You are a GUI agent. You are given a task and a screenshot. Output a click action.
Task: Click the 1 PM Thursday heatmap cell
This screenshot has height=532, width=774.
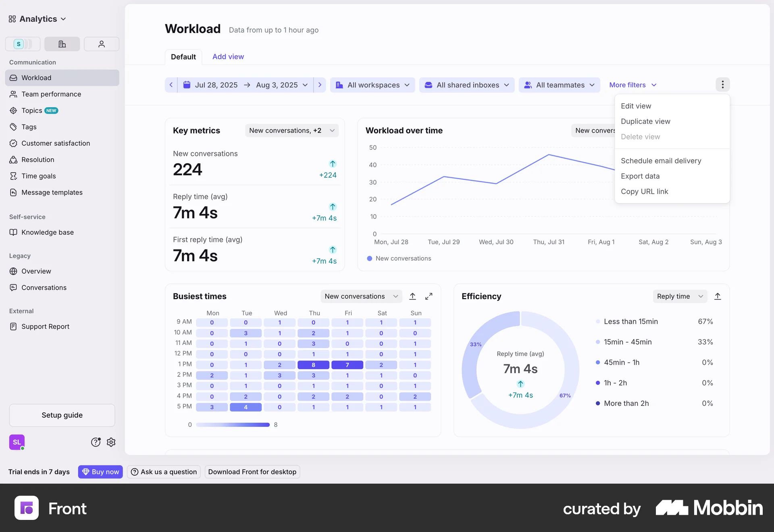tap(313, 365)
